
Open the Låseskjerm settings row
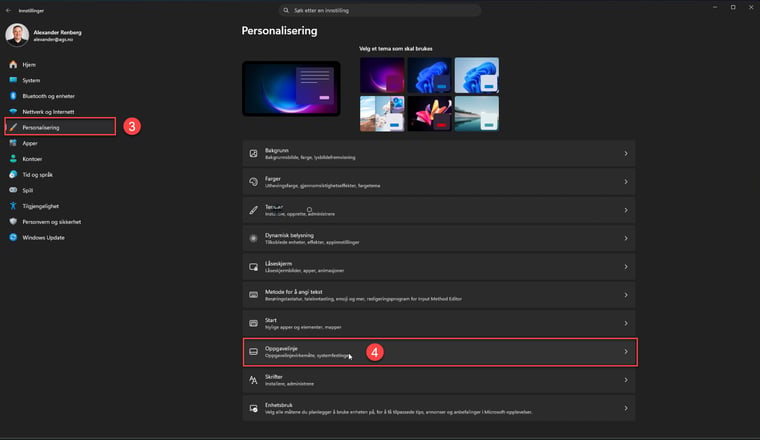[439, 267]
